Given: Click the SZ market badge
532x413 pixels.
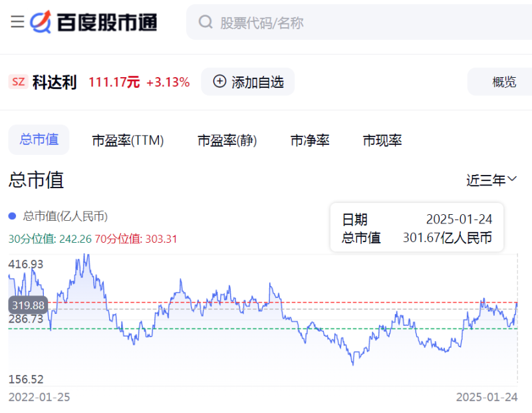Looking at the screenshot, I should coord(19,82).
